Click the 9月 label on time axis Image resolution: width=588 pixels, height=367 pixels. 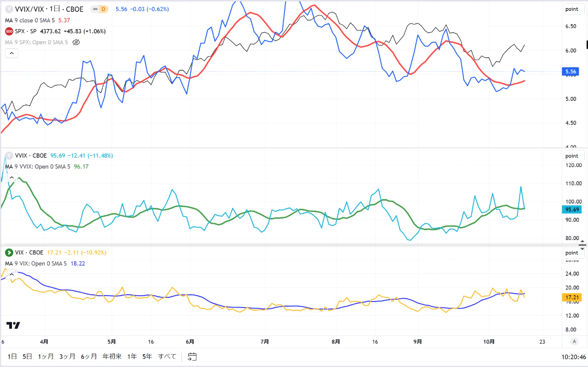click(417, 342)
